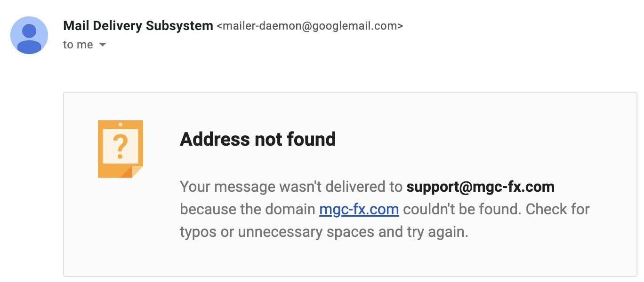Screen dimensions: 644x282
Task: Click the sender profile avatar icon
Action: point(29,35)
